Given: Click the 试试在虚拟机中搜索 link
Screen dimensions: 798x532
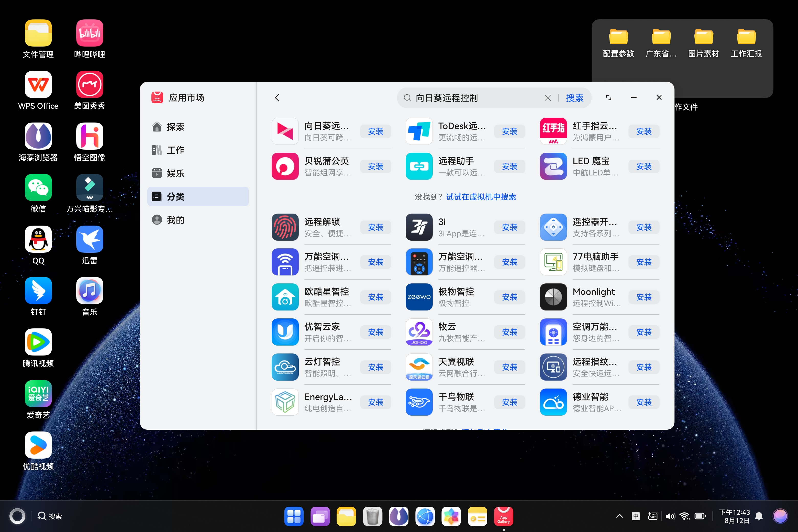Looking at the screenshot, I should [481, 197].
